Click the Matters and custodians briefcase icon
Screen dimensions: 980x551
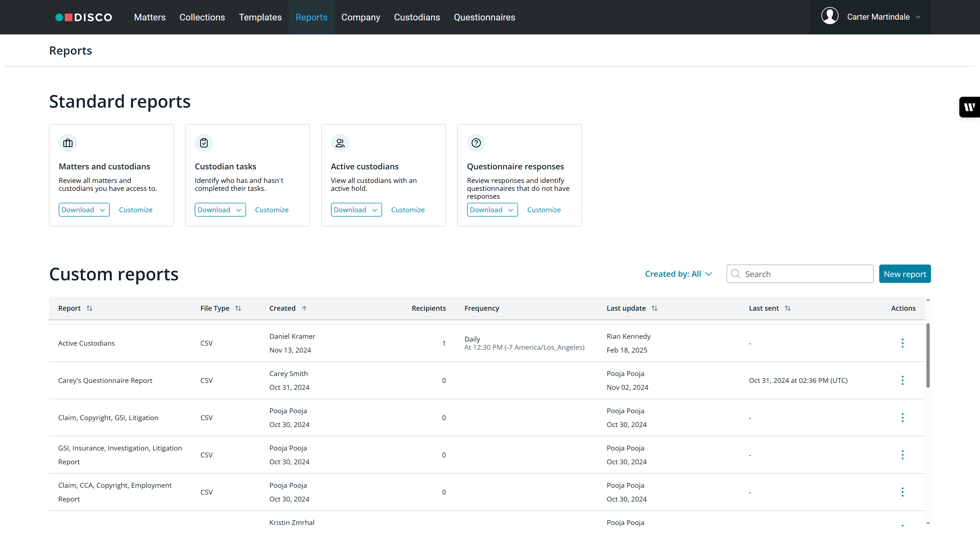pos(68,143)
